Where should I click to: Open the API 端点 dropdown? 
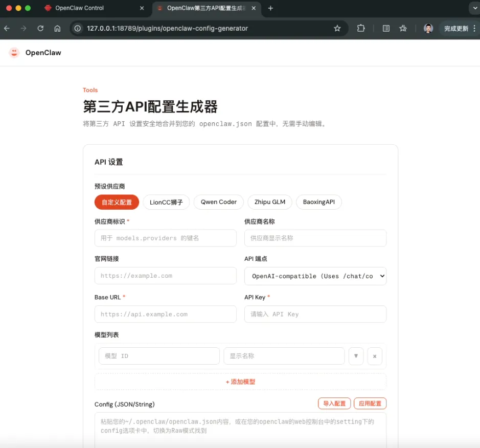pyautogui.click(x=315, y=276)
